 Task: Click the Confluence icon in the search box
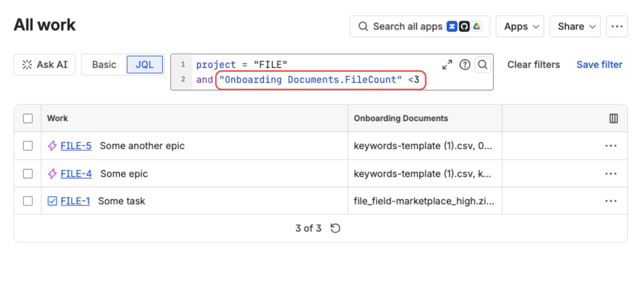point(452,26)
